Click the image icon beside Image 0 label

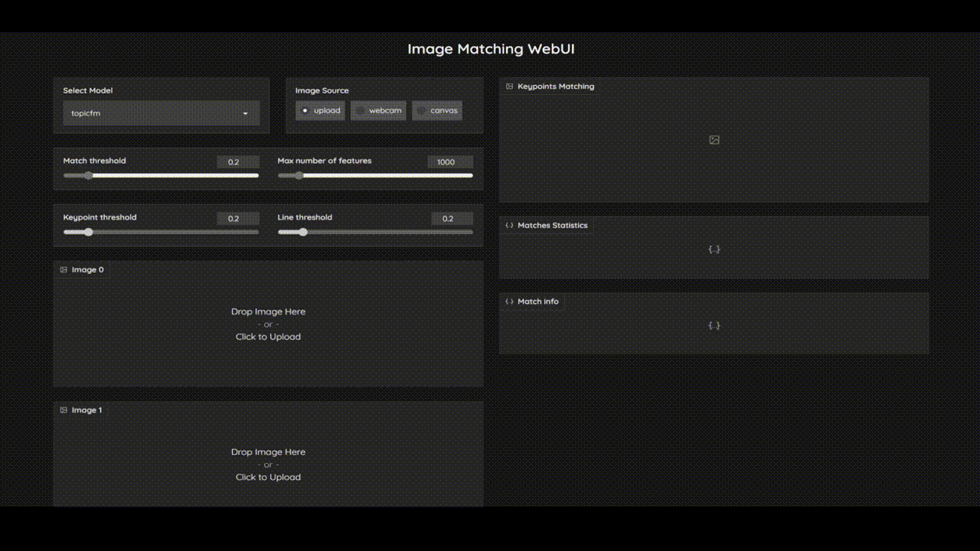point(64,270)
